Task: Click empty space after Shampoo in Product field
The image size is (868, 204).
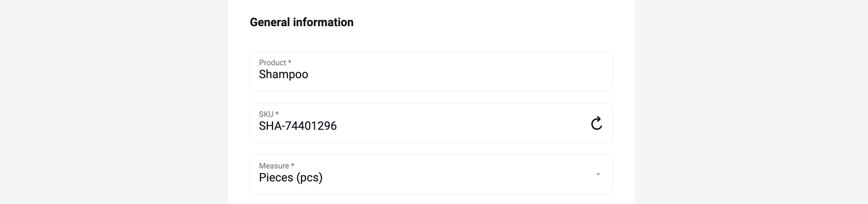Action: pyautogui.click(x=459, y=75)
